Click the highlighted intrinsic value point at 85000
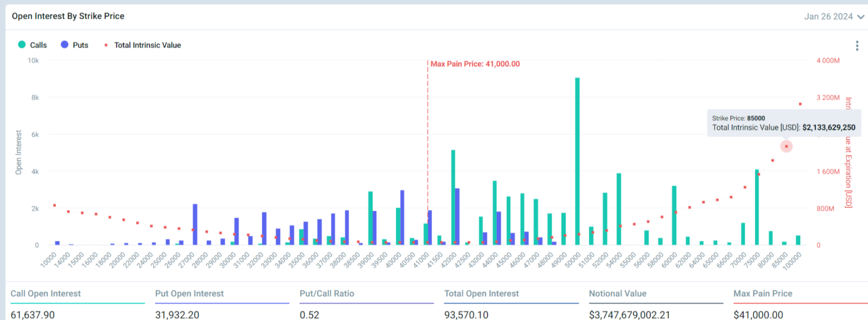 click(x=786, y=146)
